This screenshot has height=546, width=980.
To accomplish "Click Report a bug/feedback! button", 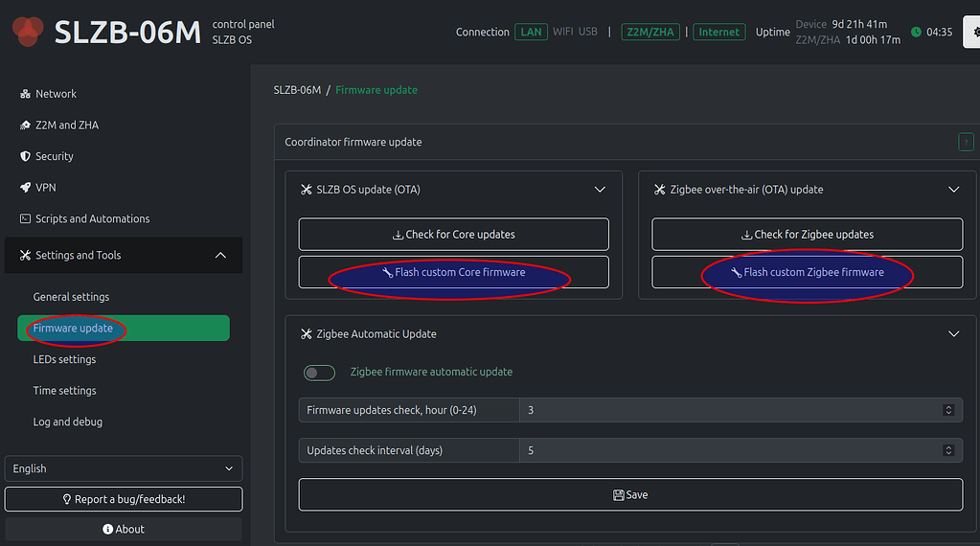I will [124, 499].
